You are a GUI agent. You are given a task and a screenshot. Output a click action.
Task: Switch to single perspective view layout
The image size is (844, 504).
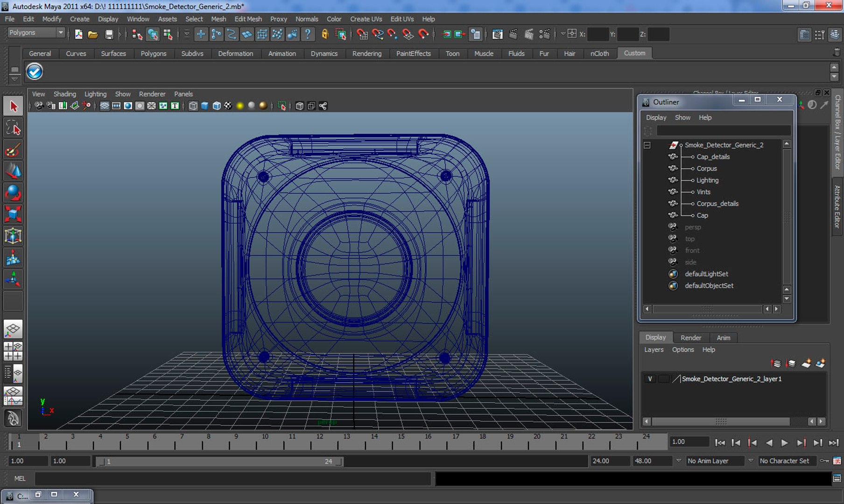click(x=13, y=329)
